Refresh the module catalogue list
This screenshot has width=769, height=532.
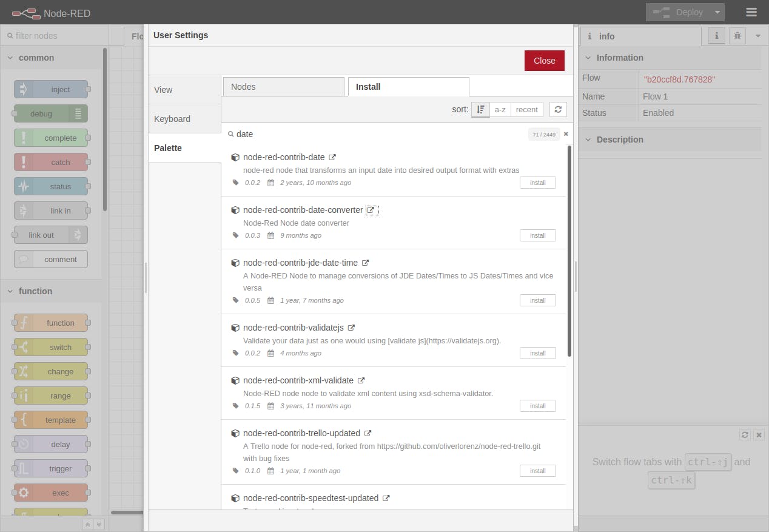coord(558,110)
